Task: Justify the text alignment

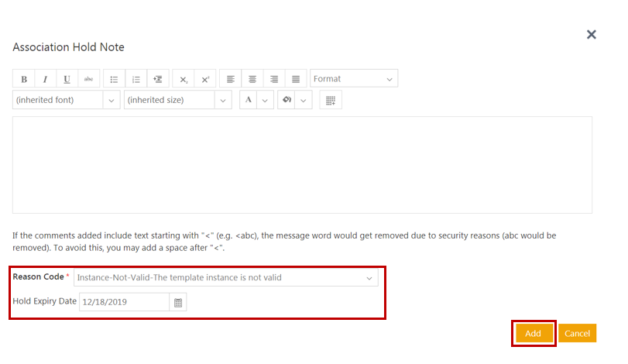Action: [295, 79]
